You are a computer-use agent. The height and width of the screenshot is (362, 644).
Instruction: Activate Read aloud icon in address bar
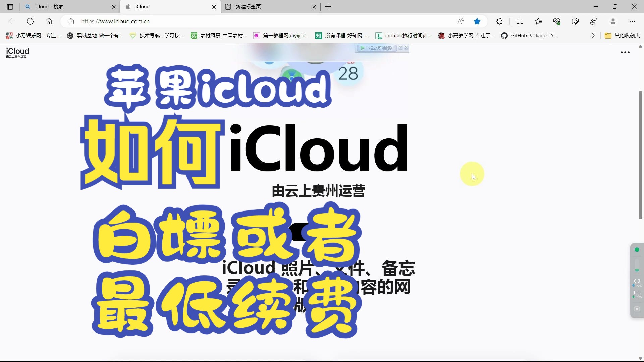point(461,21)
